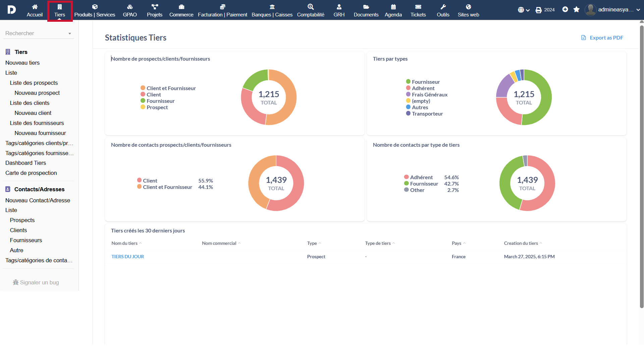Click the Projets module icon
Viewport: 644px width, 348px height.
(154, 7)
